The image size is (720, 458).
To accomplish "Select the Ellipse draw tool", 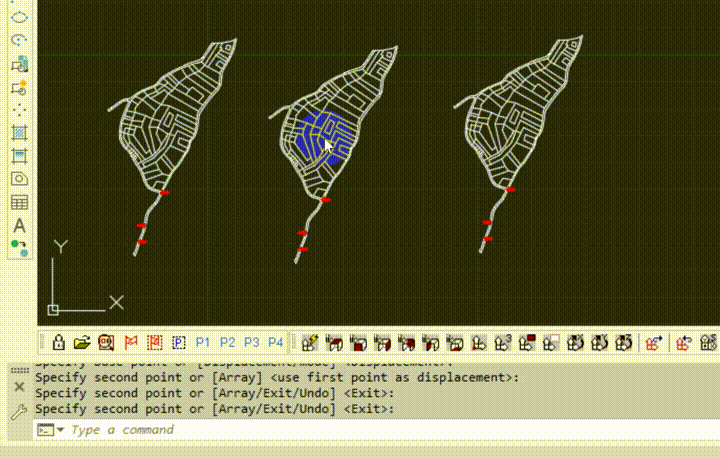I will (19, 17).
